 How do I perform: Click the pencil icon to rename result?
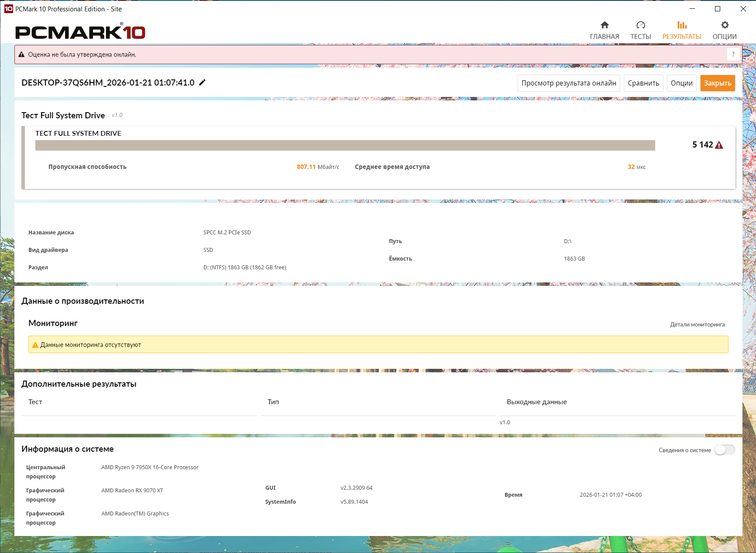(x=202, y=82)
